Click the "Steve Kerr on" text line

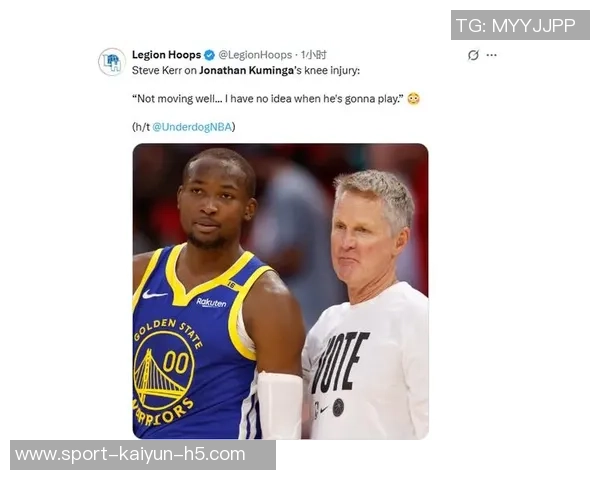(x=165, y=71)
